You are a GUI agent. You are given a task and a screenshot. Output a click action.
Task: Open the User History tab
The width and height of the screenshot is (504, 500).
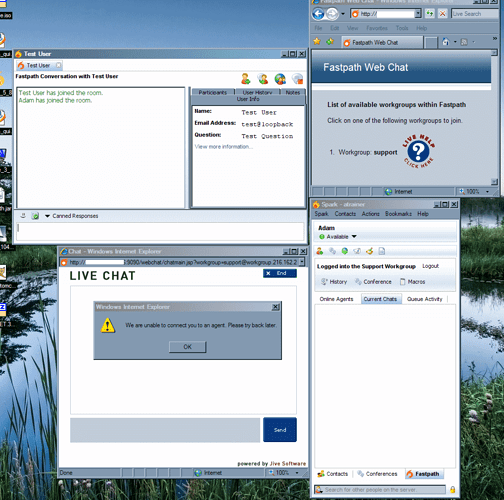click(x=257, y=92)
